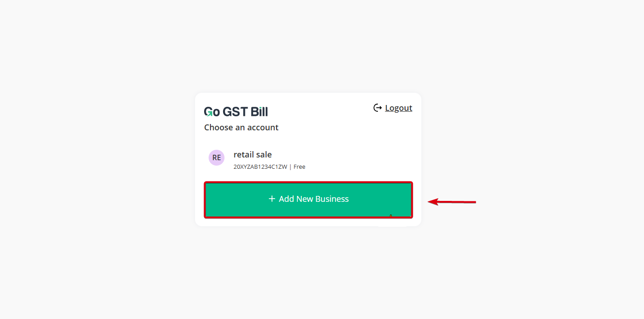Click the GSTIN 20XYZAB1234C1ZW text

click(260, 167)
